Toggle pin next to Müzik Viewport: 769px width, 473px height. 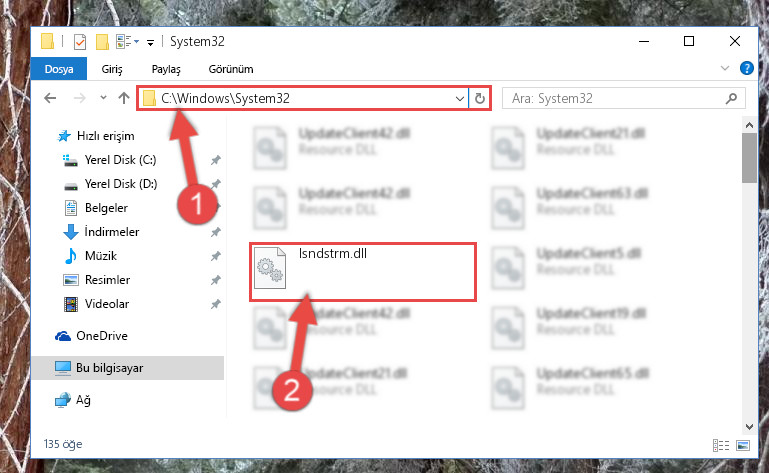(x=215, y=256)
